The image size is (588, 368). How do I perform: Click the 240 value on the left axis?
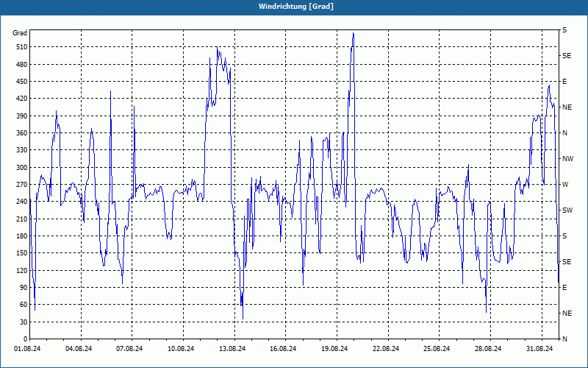point(23,202)
